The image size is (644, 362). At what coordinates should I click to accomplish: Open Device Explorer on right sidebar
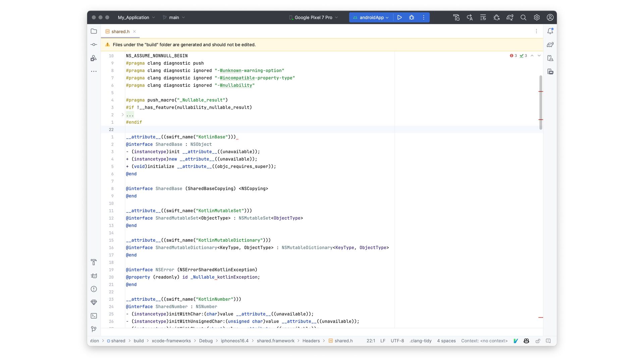pyautogui.click(x=550, y=58)
